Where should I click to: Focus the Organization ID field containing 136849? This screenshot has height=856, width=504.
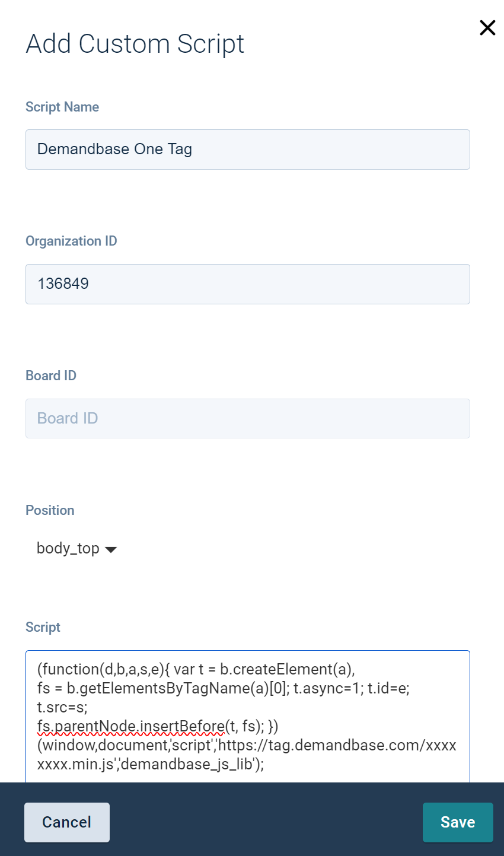(x=247, y=284)
